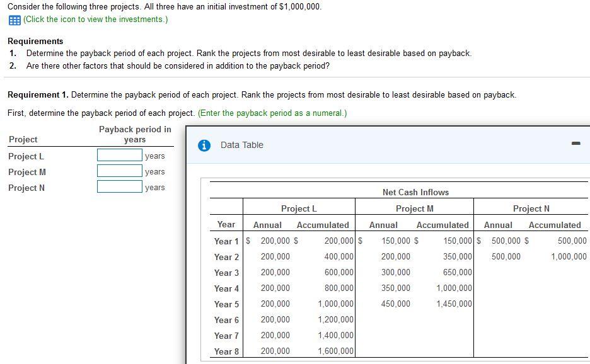
Task: Click the Annual header under Project L
Action: pos(267,224)
